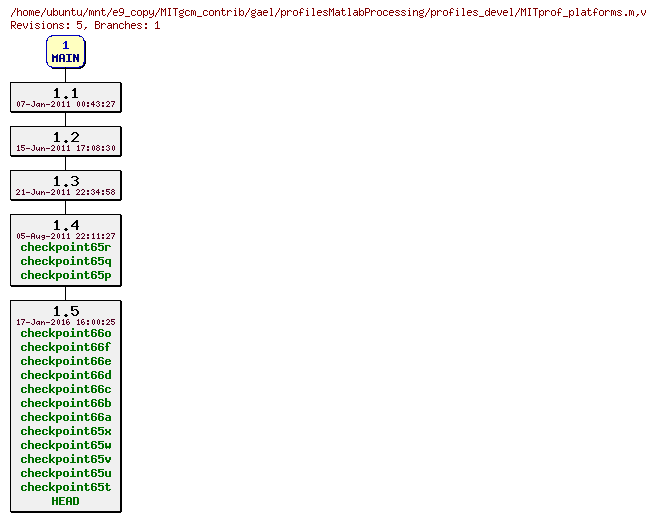
Task: Select the MAIN branch node
Action: [66, 52]
